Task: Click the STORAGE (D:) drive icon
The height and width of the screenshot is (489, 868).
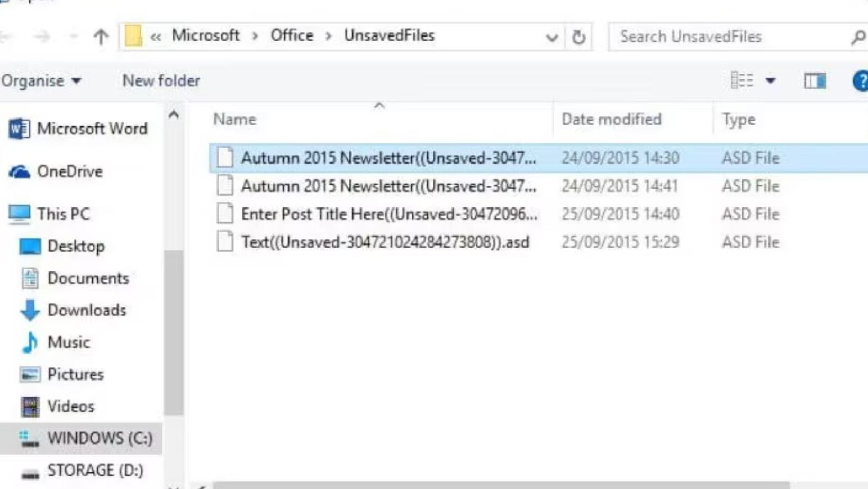Action: click(30, 474)
